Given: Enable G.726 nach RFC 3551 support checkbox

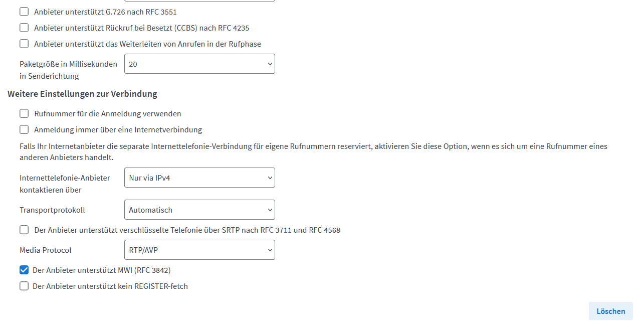Looking at the screenshot, I should (24, 12).
